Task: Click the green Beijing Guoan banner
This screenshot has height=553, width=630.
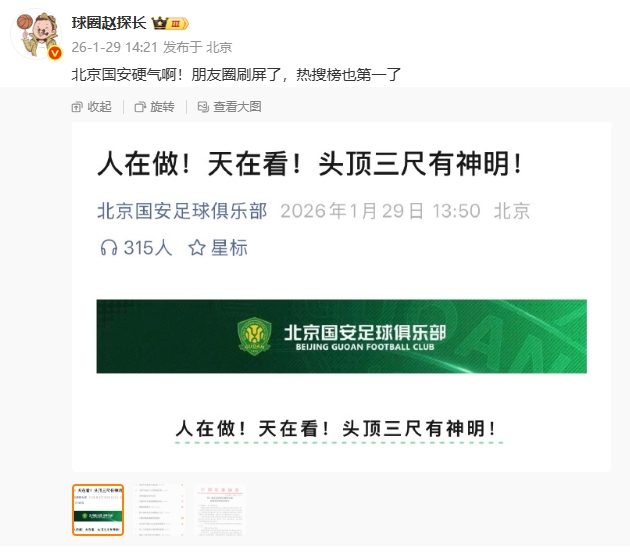Action: 342,336
